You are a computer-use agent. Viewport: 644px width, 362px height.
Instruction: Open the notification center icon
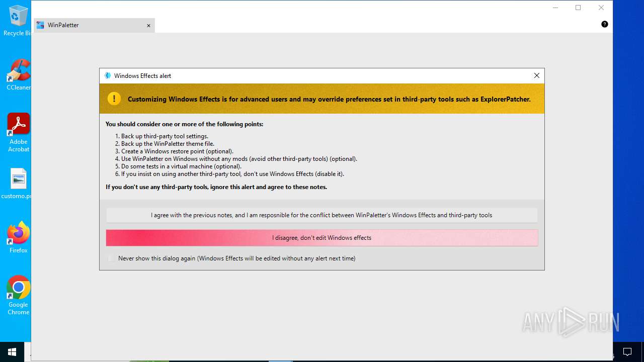(x=627, y=352)
